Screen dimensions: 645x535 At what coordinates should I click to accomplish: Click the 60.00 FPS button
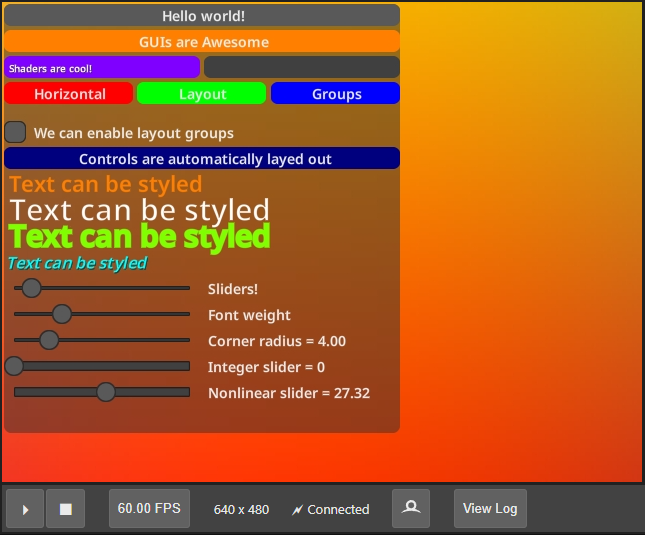[149, 508]
